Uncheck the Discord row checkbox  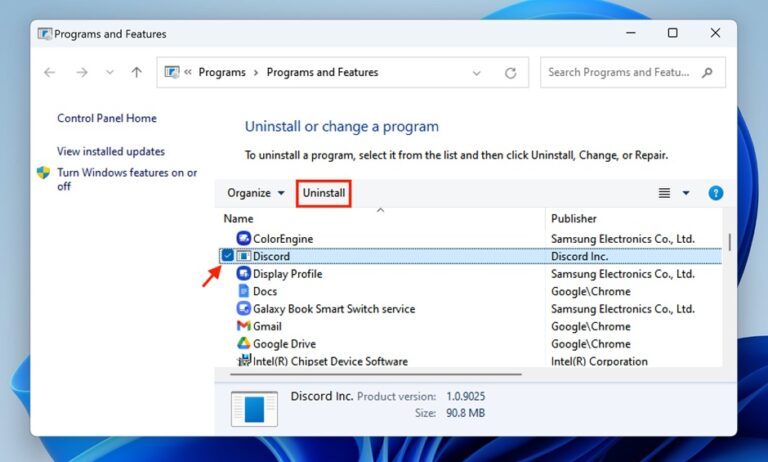[x=227, y=255]
